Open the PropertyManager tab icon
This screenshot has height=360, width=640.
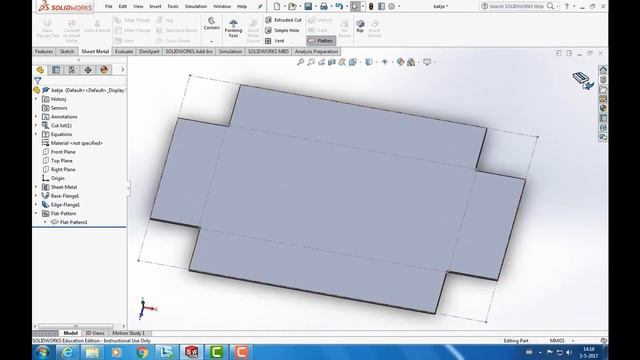tap(56, 70)
